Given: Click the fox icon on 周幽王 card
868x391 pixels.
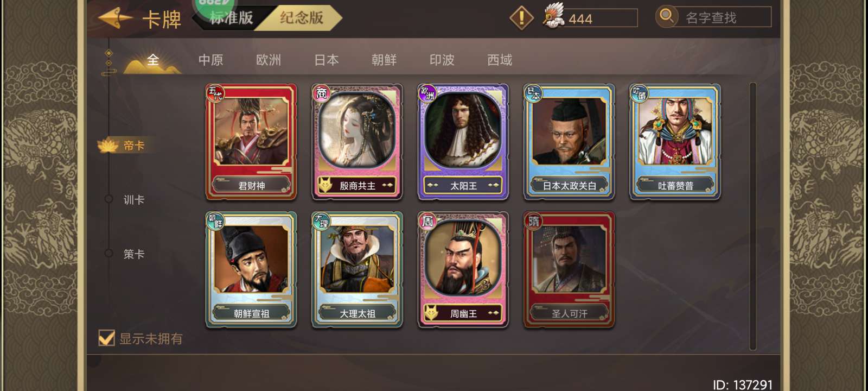Looking at the screenshot, I should click(431, 313).
